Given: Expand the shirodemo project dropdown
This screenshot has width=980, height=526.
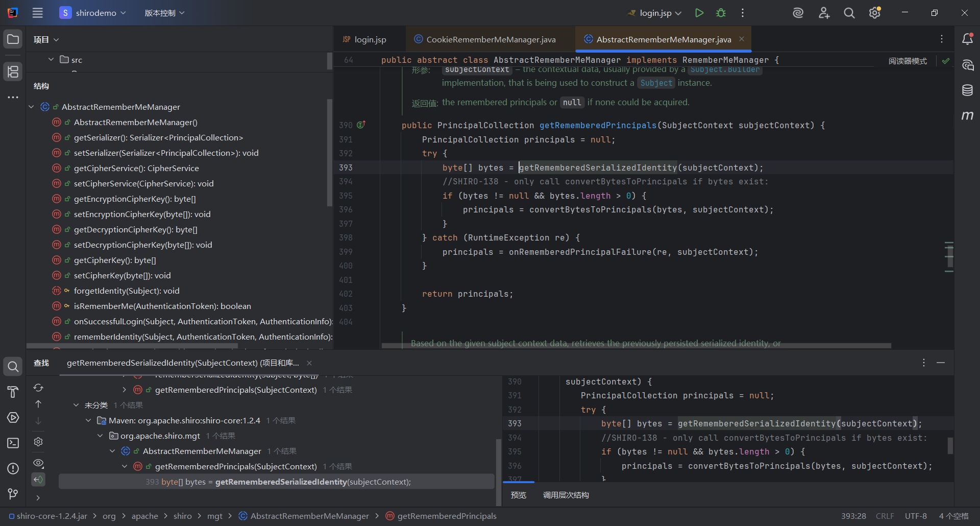Looking at the screenshot, I should [95, 13].
